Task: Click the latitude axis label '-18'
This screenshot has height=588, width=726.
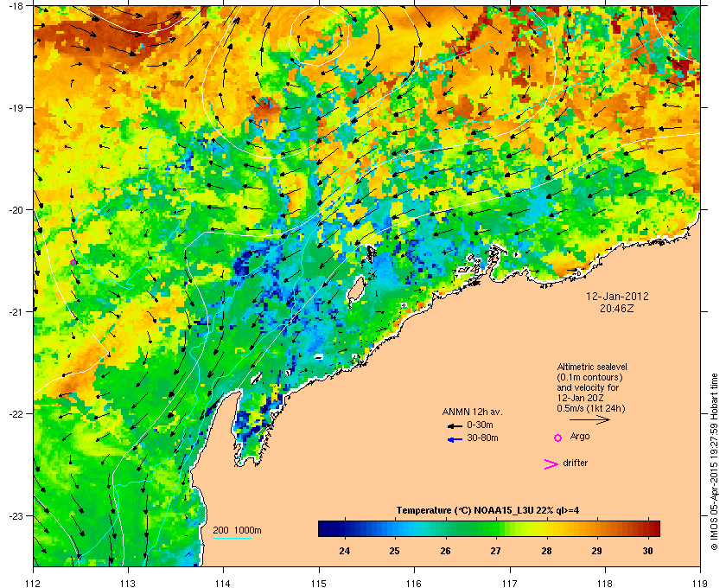Action: (x=16, y=5)
